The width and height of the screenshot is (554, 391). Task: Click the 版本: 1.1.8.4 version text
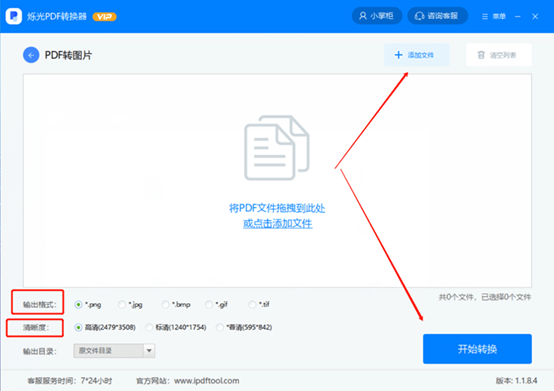[517, 381]
